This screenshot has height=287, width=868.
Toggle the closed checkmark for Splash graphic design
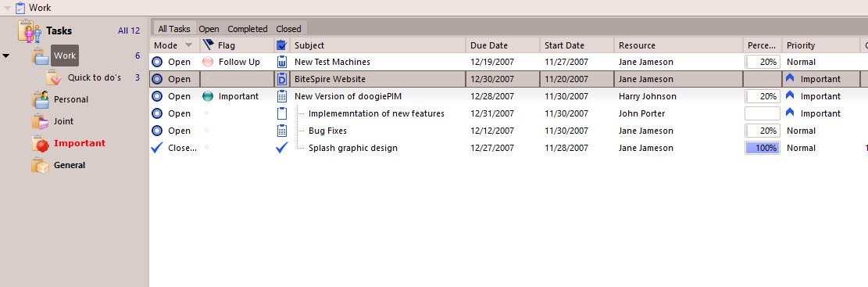coord(157,148)
